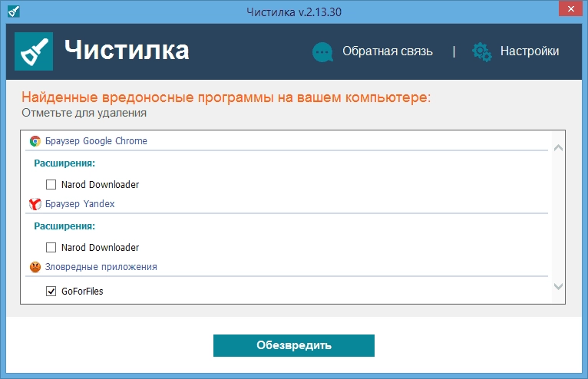The width and height of the screenshot is (588, 379).
Task: Select the Браузер Yandex header
Action: [80, 204]
